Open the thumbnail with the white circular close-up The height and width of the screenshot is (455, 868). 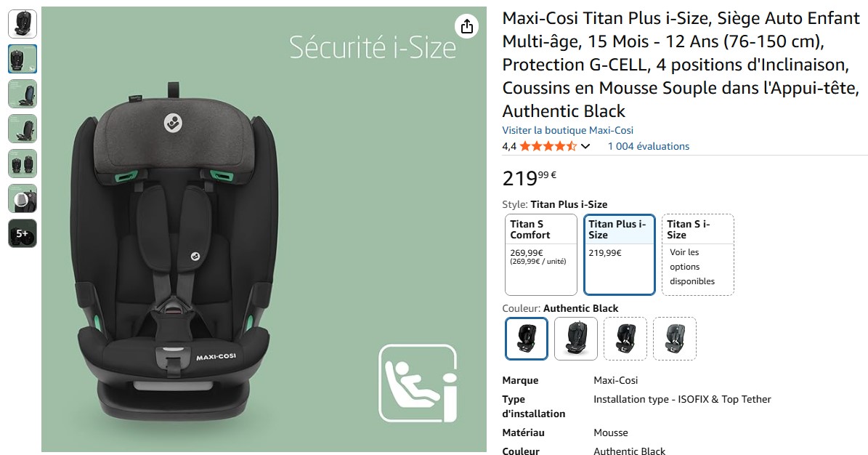pos(23,198)
